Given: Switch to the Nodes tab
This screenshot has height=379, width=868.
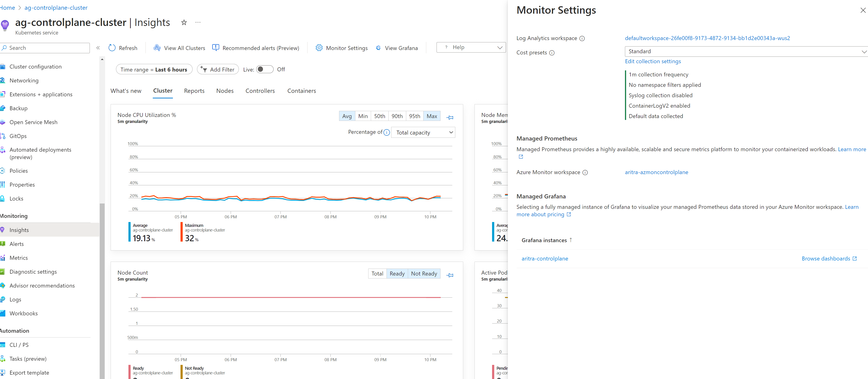Looking at the screenshot, I should 225,91.
